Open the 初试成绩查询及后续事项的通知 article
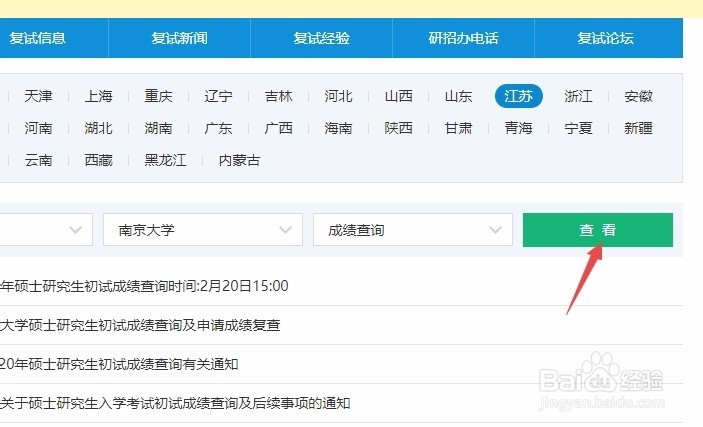Viewport: 703px width, 427px height. [175, 403]
